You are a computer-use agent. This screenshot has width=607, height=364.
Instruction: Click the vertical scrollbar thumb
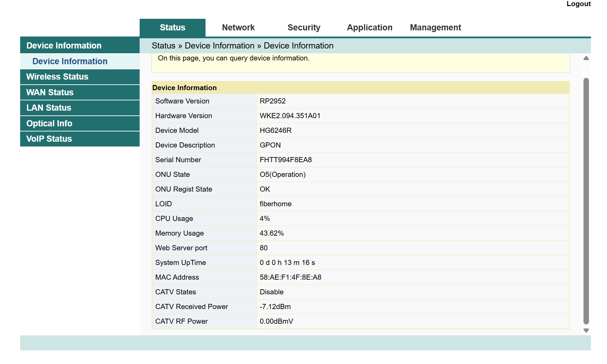[x=586, y=201]
